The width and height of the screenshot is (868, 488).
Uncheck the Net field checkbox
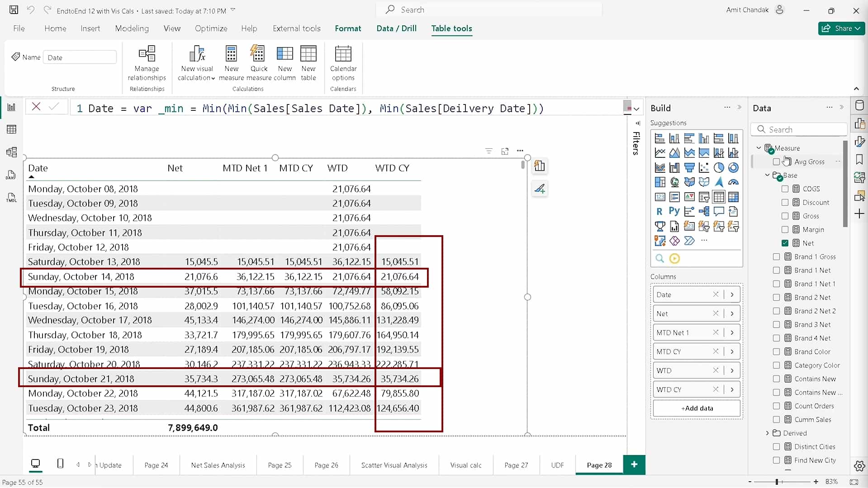(x=786, y=243)
